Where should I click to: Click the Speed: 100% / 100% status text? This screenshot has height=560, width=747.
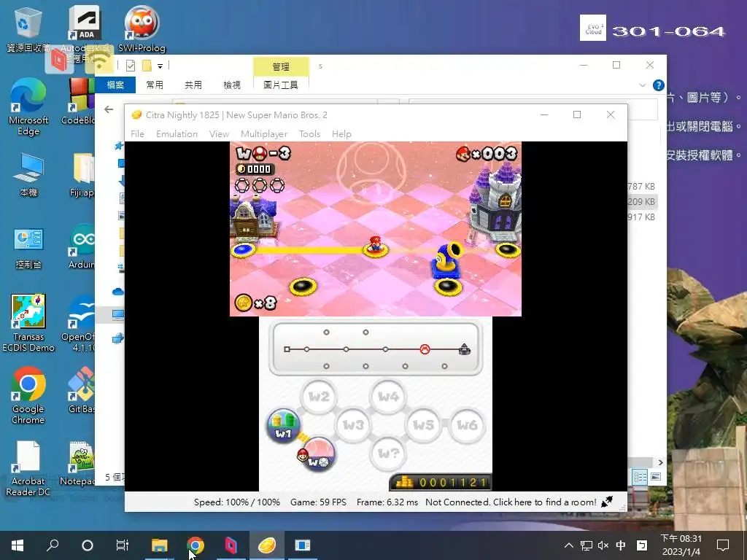tap(237, 502)
